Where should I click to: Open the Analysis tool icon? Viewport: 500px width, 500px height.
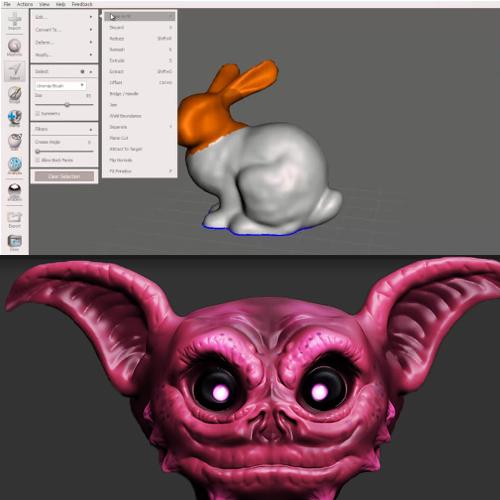click(15, 166)
